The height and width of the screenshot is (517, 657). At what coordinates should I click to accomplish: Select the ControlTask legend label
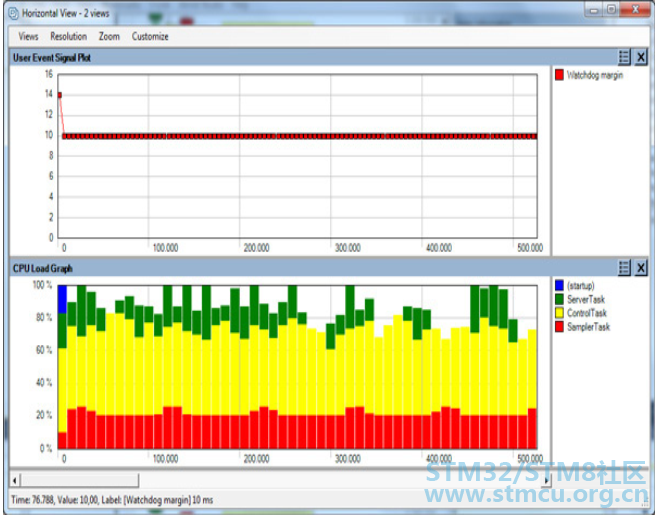(x=587, y=313)
